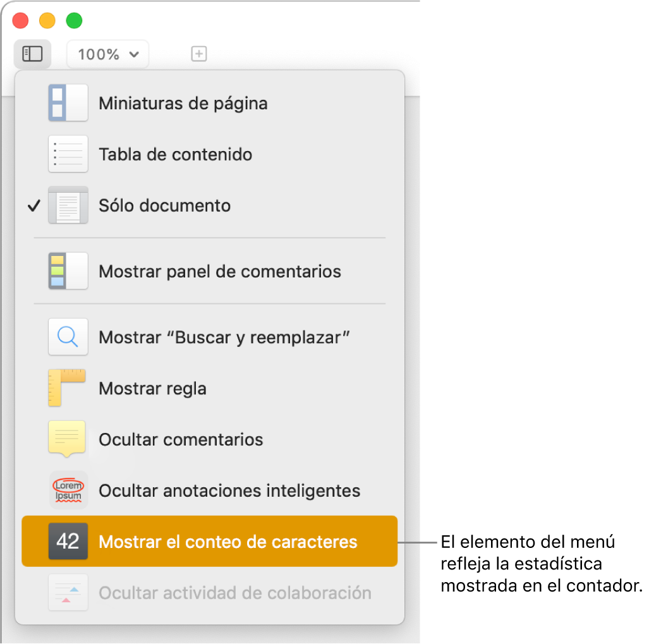
Task: Select Ocultar anotaciones inteligentes
Action: pos(229,490)
